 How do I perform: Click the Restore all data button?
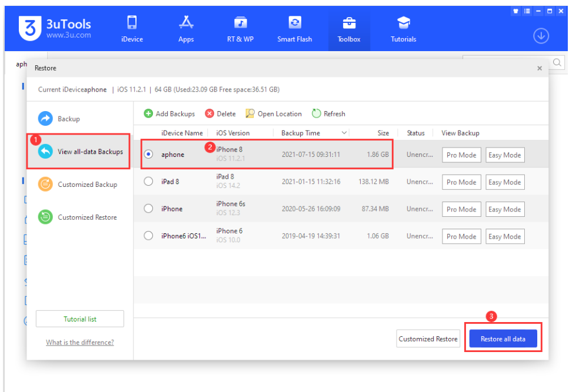coord(503,338)
